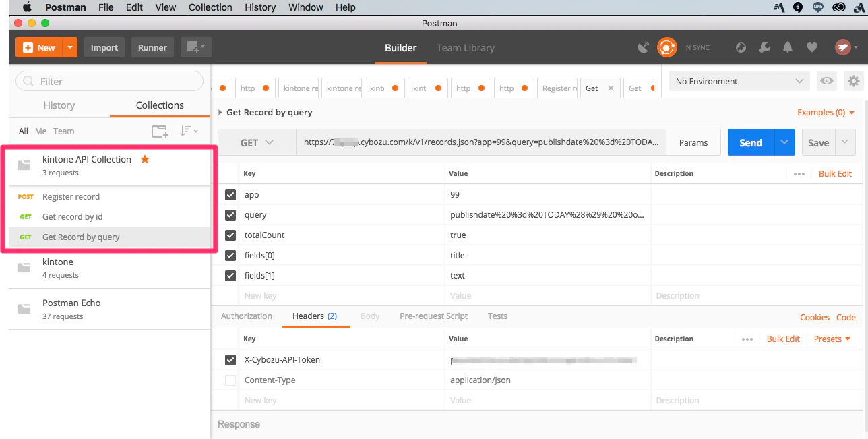Click the collections sort icon
This screenshot has height=439, width=868.
point(189,131)
